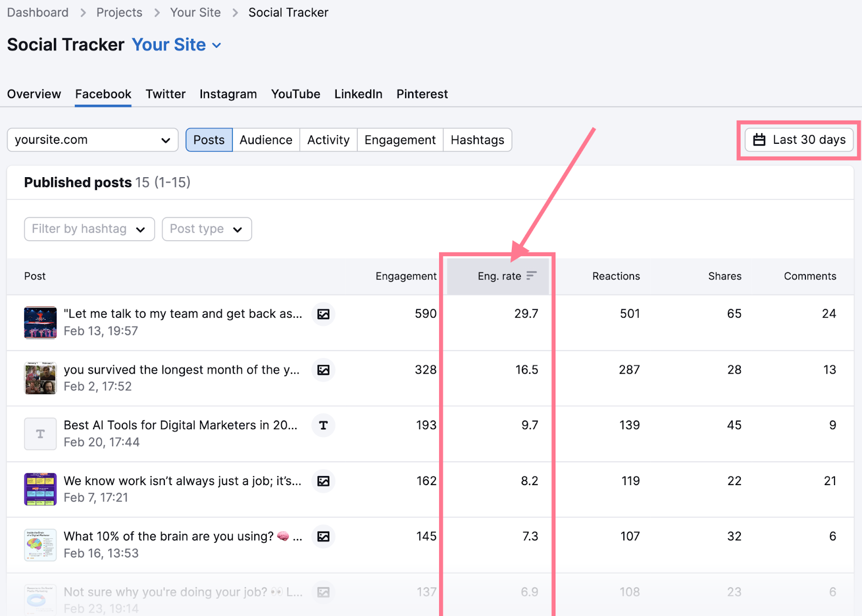Open thumbnail of "Let me talk" post
Viewport: 862px width, 616px height.
(x=40, y=323)
